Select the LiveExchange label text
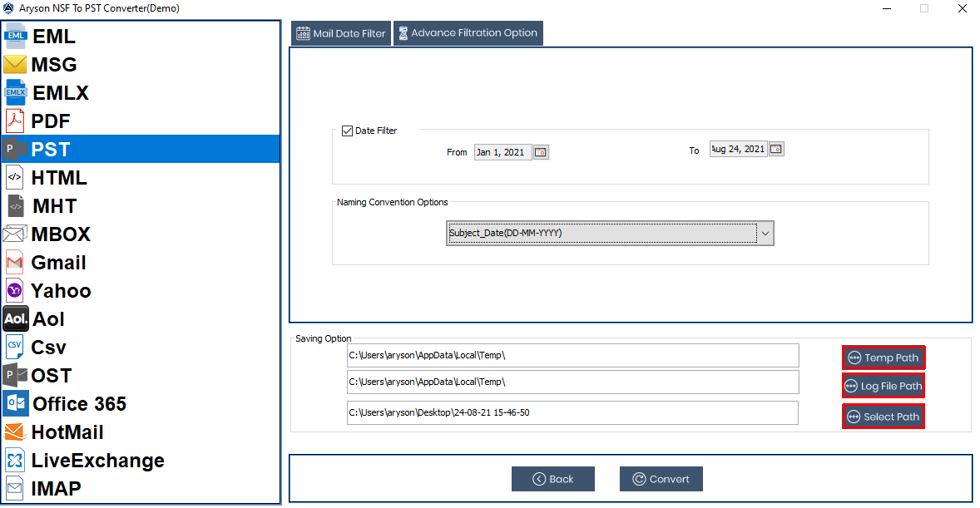 (x=98, y=461)
